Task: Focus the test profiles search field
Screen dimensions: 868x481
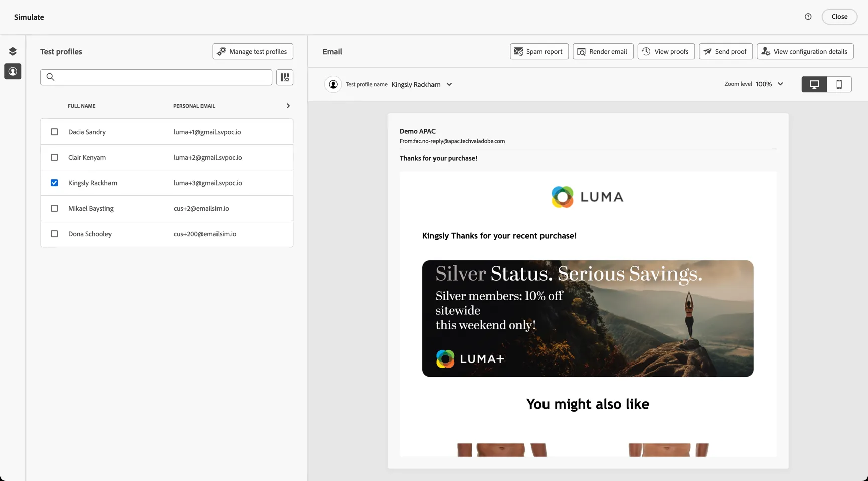Action: click(x=156, y=77)
